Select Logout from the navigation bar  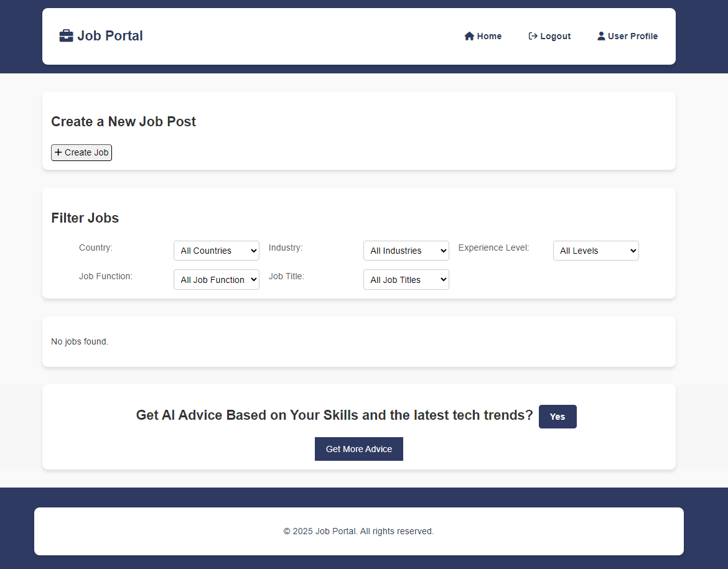click(549, 36)
